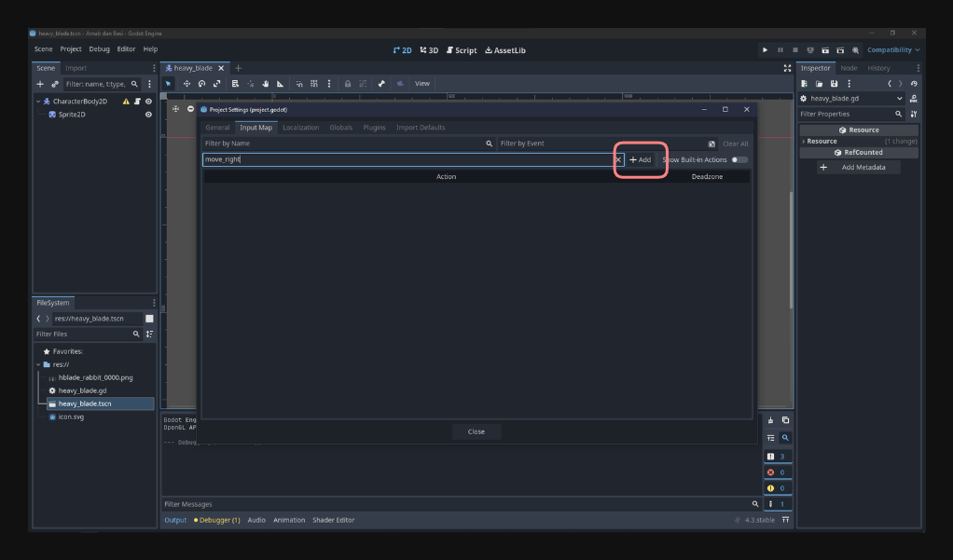Choose the Ruler Mode tool

coord(280,84)
